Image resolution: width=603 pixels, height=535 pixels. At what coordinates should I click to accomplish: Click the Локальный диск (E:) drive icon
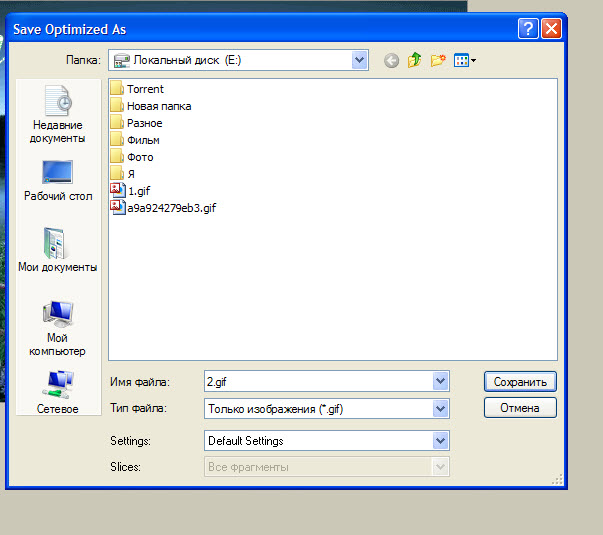[x=122, y=60]
